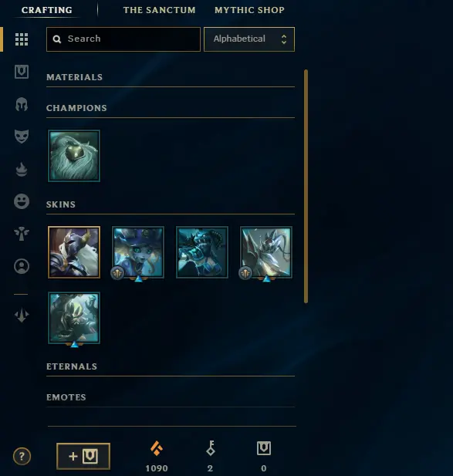Click the add chest purchase button
The image size is (453, 476).
pyautogui.click(x=83, y=456)
